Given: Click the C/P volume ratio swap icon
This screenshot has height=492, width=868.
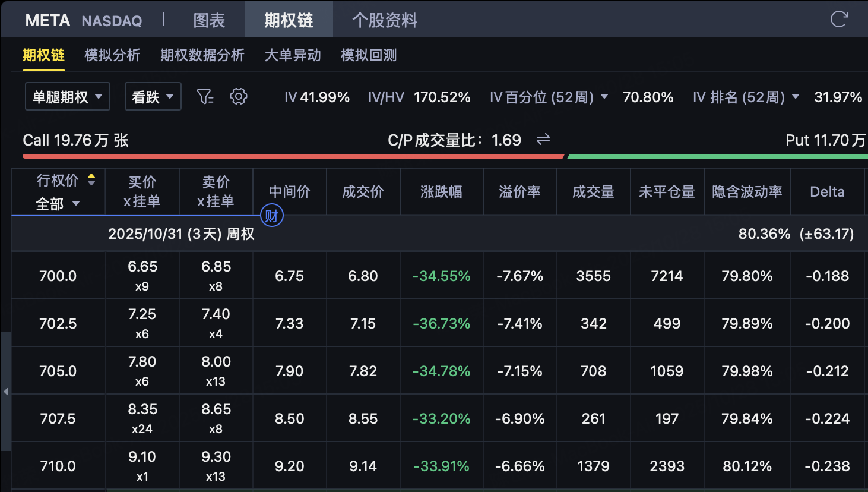Looking at the screenshot, I should click(x=543, y=140).
